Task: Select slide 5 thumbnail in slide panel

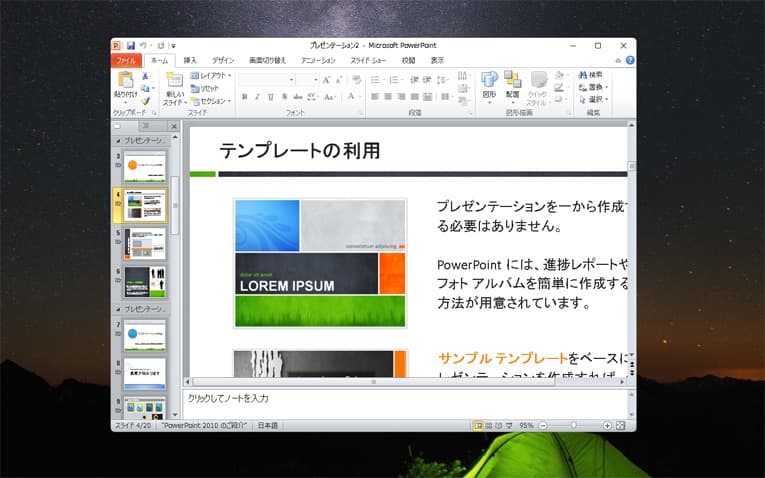Action: point(145,244)
